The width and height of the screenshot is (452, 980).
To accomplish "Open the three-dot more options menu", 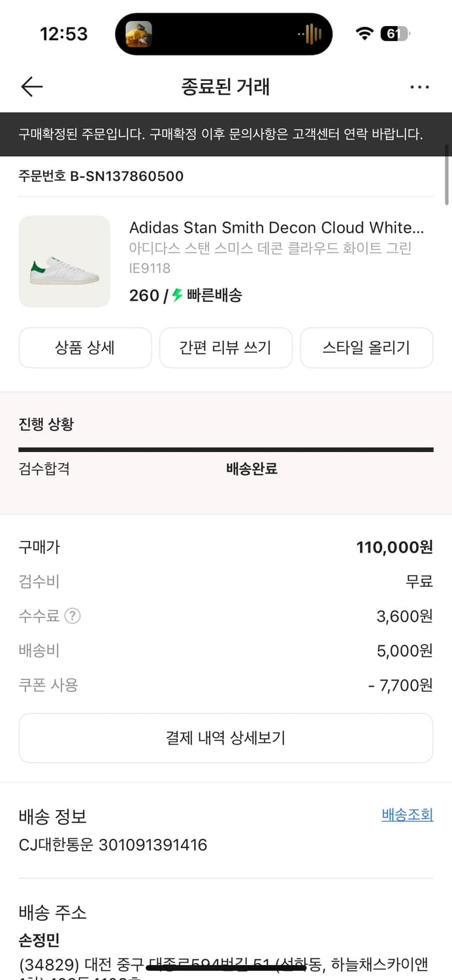I will 420,86.
